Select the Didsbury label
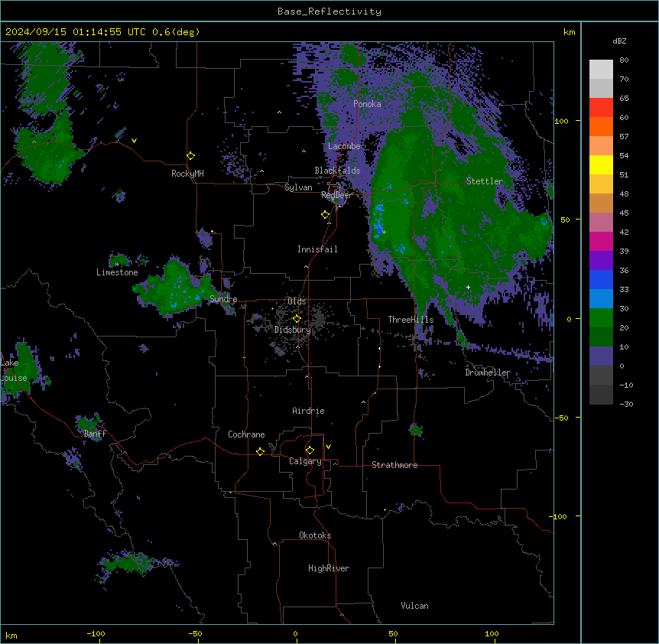659x644 pixels. tap(293, 330)
